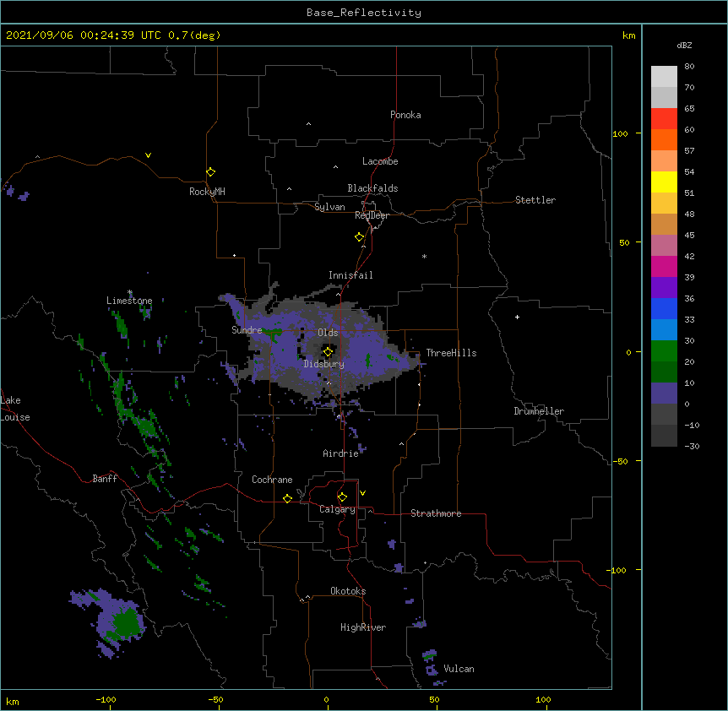Click the Cochrane city label
The width and height of the screenshot is (728, 711).
coord(272,480)
